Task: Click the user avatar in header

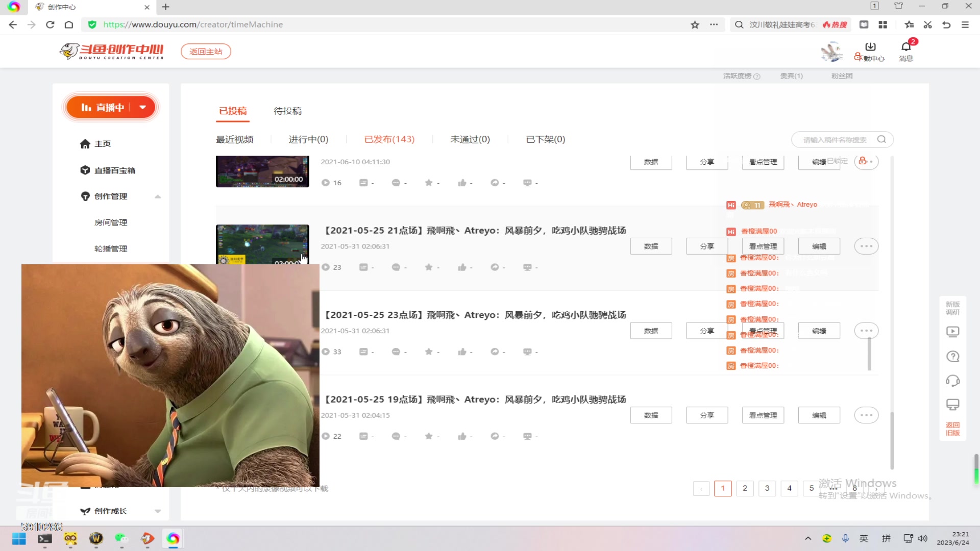Action: [x=831, y=52]
